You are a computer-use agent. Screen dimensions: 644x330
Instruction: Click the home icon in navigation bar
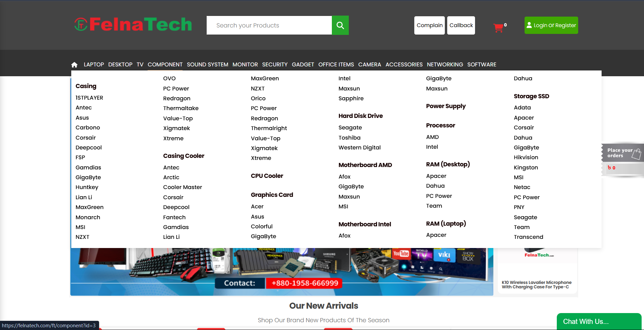(x=74, y=64)
